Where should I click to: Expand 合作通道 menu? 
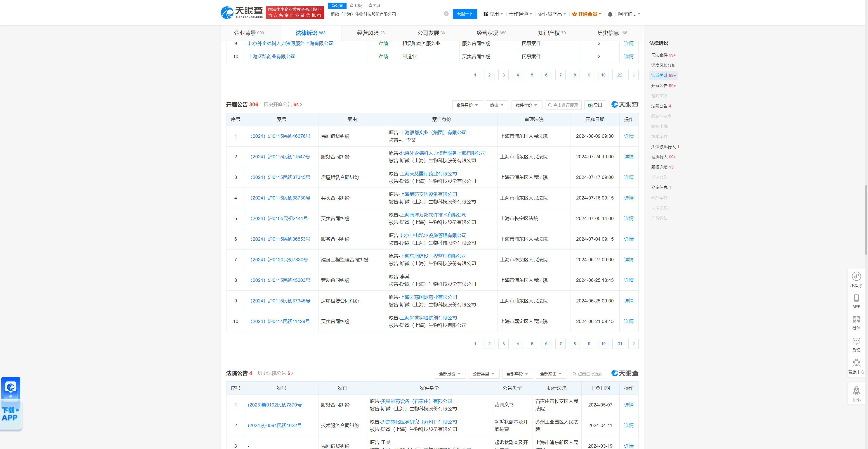point(520,14)
